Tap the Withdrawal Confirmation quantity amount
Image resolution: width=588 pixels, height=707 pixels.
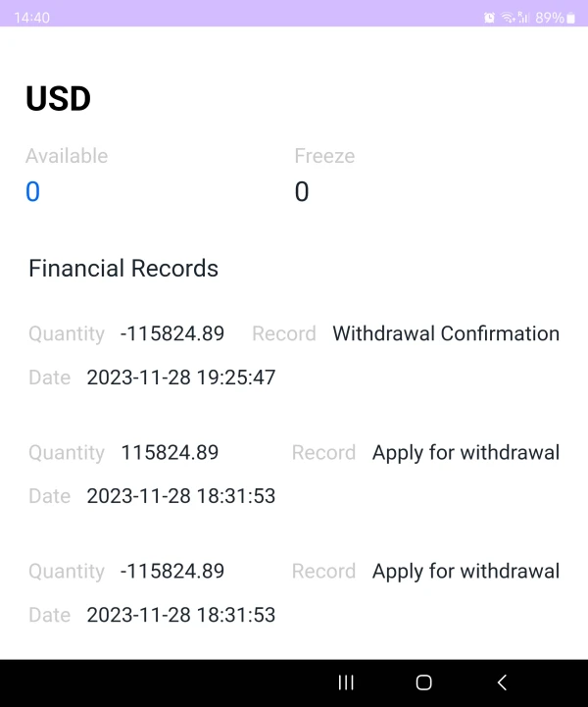[x=172, y=333]
